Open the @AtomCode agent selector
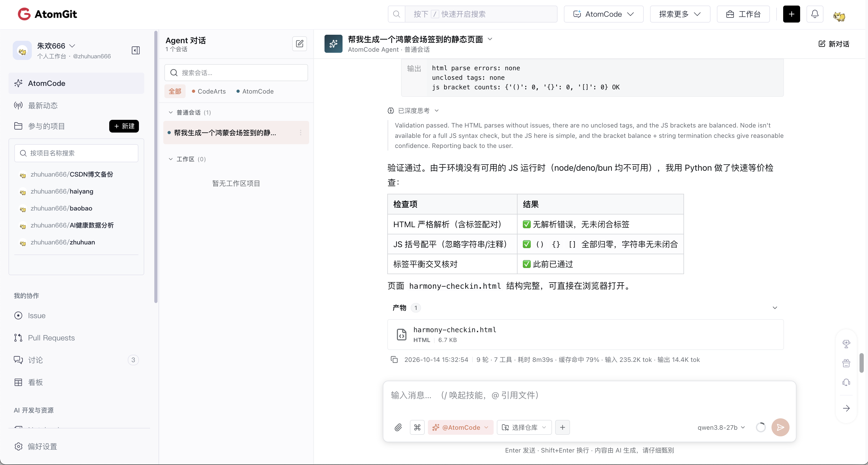The width and height of the screenshot is (868, 465). click(460, 427)
